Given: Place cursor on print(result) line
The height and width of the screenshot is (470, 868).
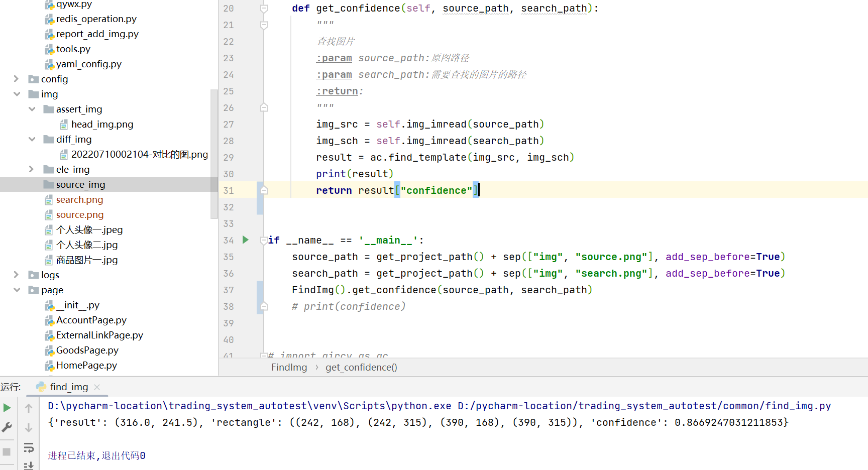Looking at the screenshot, I should (x=355, y=174).
